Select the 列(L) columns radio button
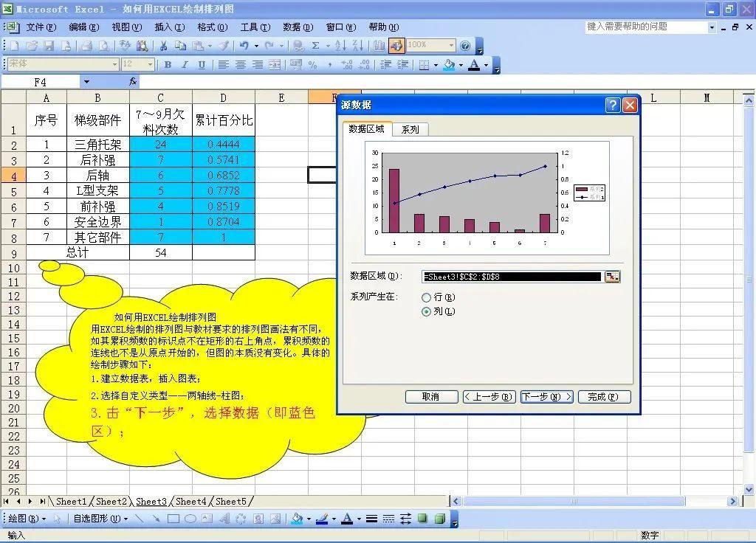Screen dimensions: 756x543 (x=426, y=312)
